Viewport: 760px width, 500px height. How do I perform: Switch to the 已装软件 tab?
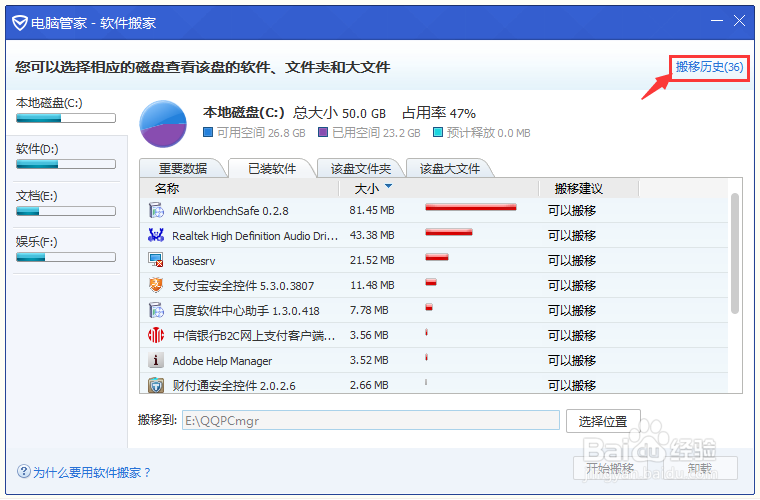272,169
